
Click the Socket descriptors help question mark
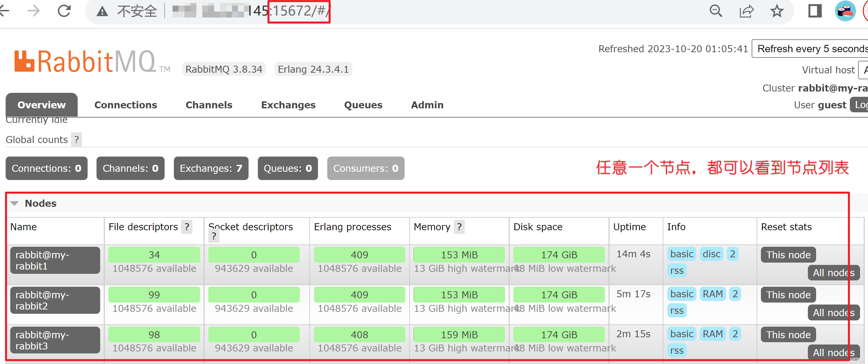click(214, 237)
